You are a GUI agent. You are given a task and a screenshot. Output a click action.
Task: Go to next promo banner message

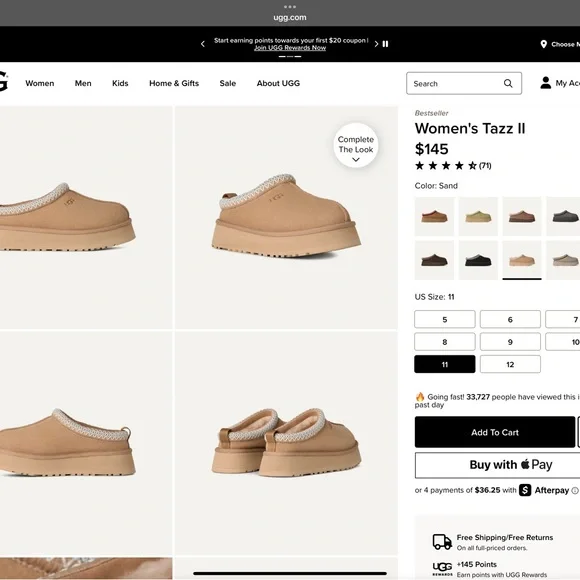pyautogui.click(x=376, y=44)
